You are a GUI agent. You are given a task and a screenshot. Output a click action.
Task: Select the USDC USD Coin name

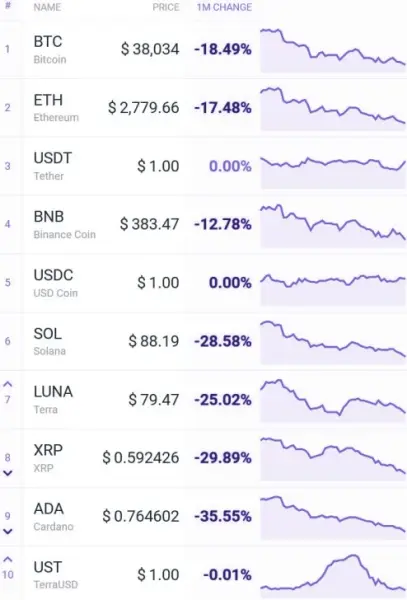point(55,283)
